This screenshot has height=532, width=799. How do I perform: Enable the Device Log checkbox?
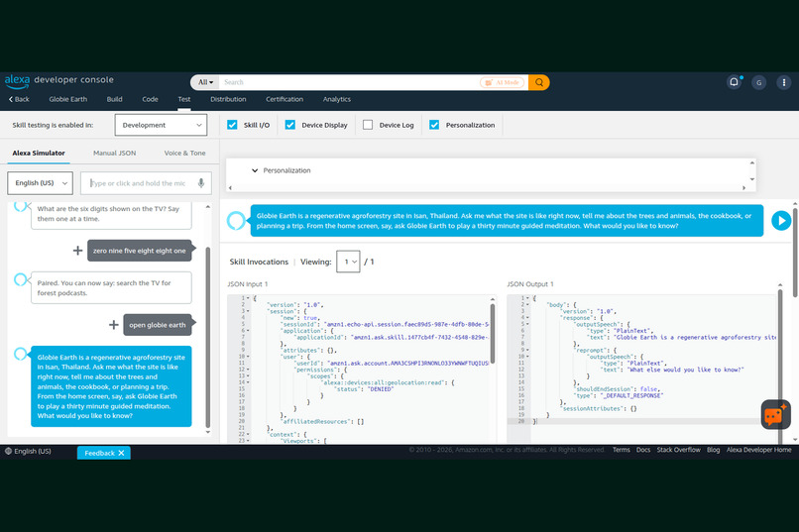(368, 125)
